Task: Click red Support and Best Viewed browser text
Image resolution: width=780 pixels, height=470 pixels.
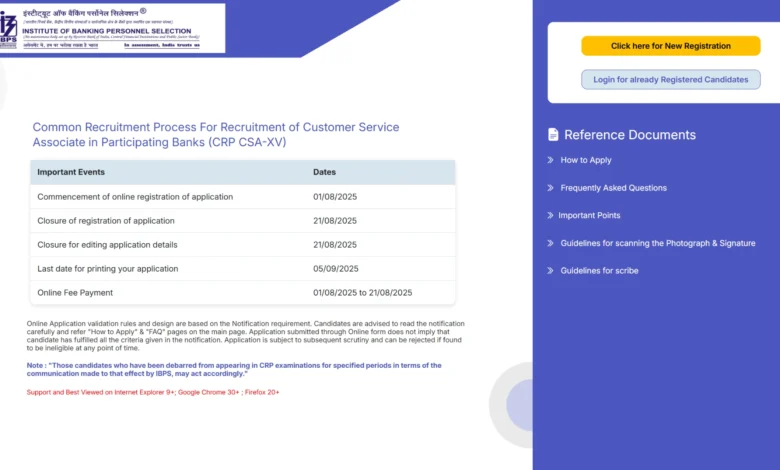Action: (x=153, y=392)
